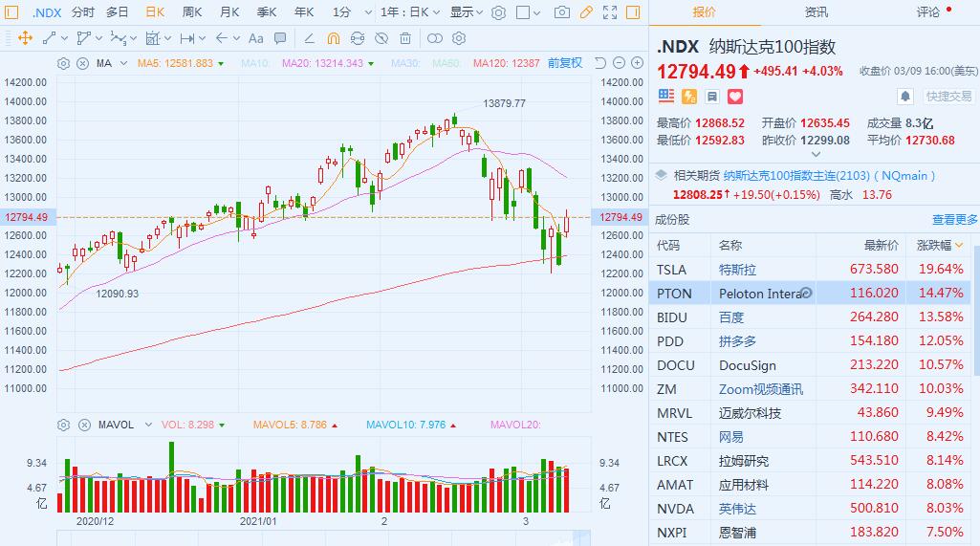This screenshot has width=980, height=546.
Task: Select the chart measurement tool
Action: pos(153,39)
